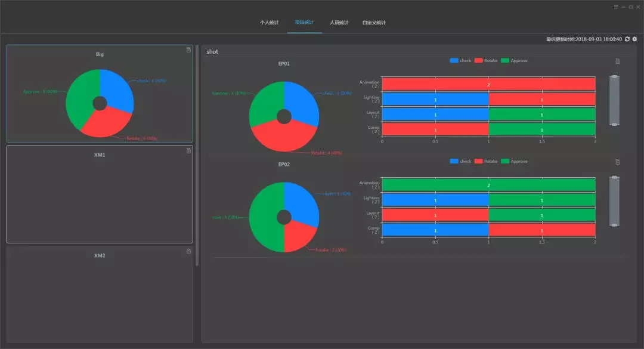Image resolution: width=644 pixels, height=349 pixels.
Task: Switch to the 人员统计 tab
Action: (x=339, y=23)
